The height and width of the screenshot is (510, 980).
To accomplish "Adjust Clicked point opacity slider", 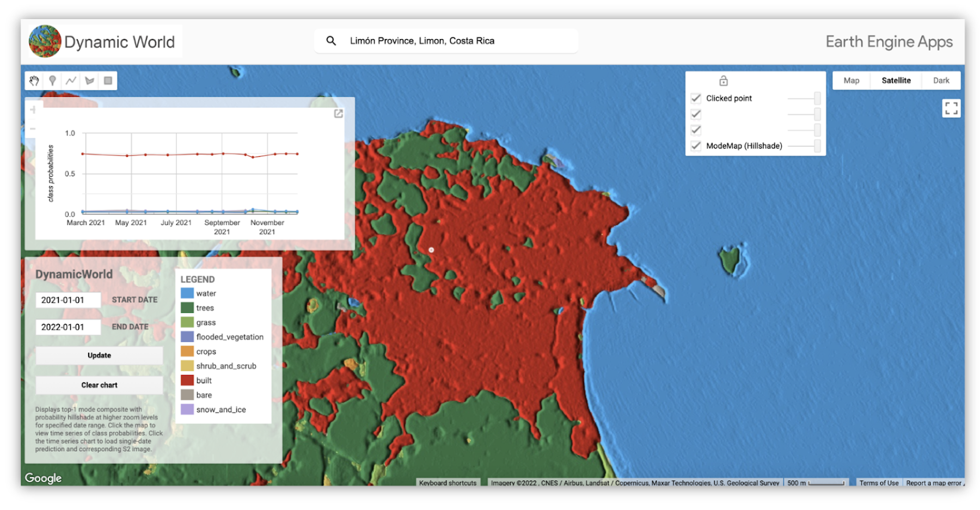I will click(804, 98).
